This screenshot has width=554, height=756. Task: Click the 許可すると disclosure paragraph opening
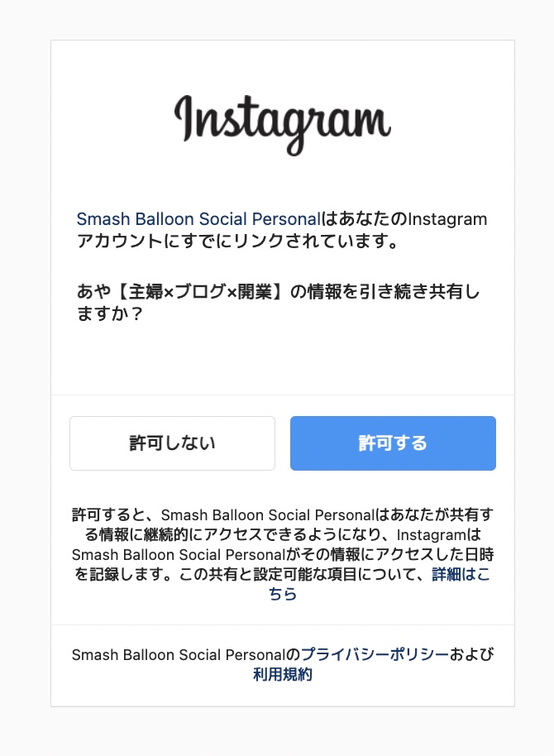103,515
